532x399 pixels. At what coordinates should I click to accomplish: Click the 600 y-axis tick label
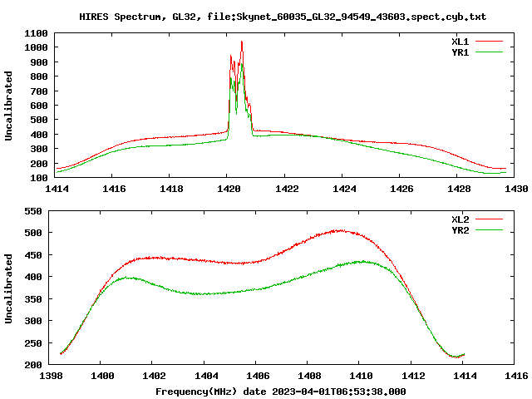click(39, 106)
